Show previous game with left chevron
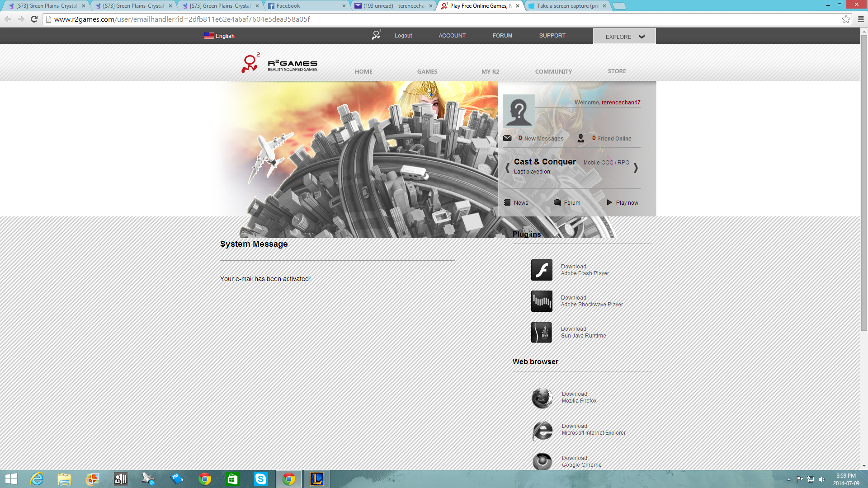This screenshot has width=868, height=488. (507, 168)
